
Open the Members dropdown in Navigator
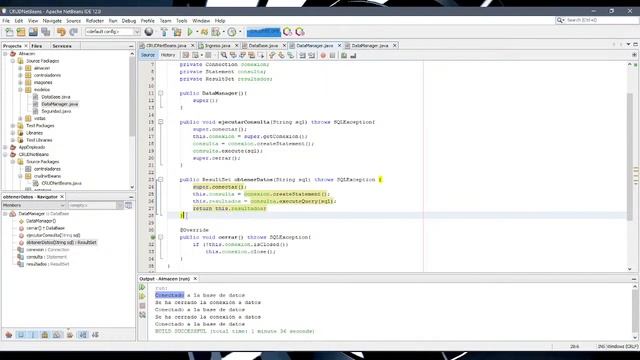34,205
